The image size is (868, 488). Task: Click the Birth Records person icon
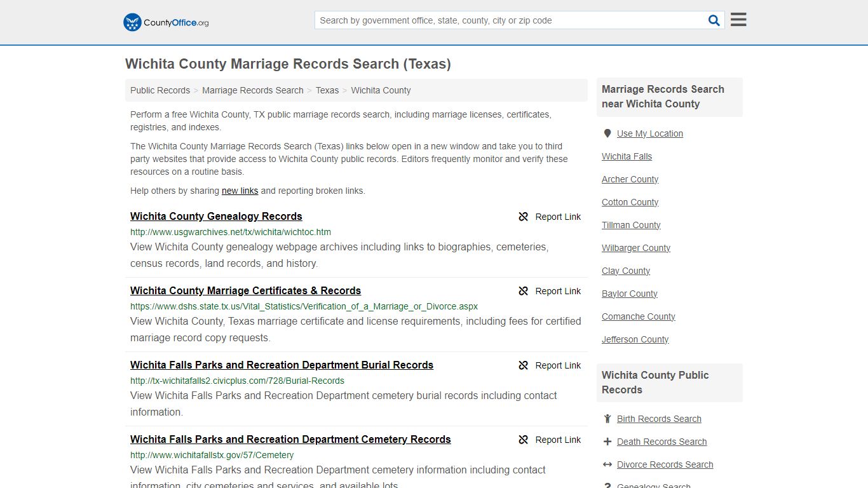(x=607, y=419)
